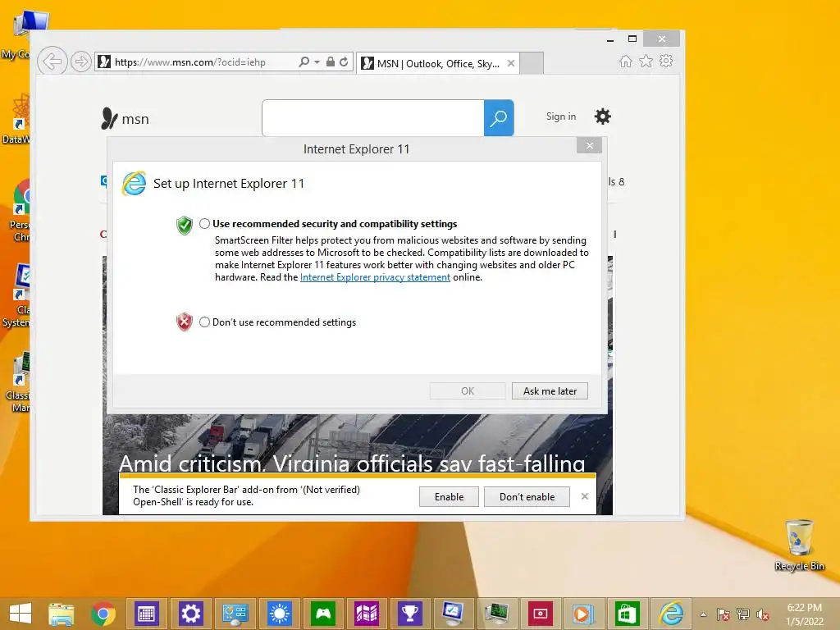The width and height of the screenshot is (840, 630).
Task: Click the Virginia officials news headline
Action: pos(351,463)
